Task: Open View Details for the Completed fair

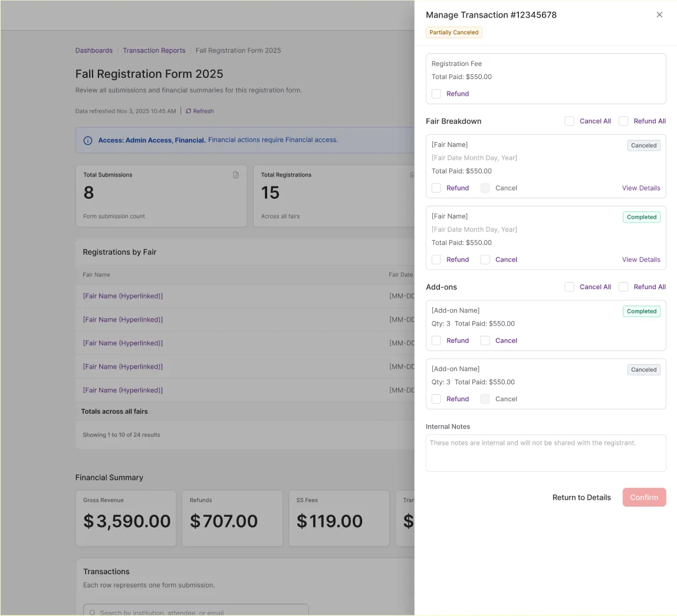Action: (x=640, y=260)
